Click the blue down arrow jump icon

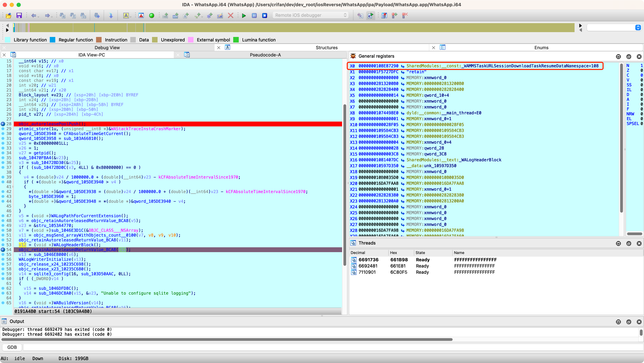[111, 16]
